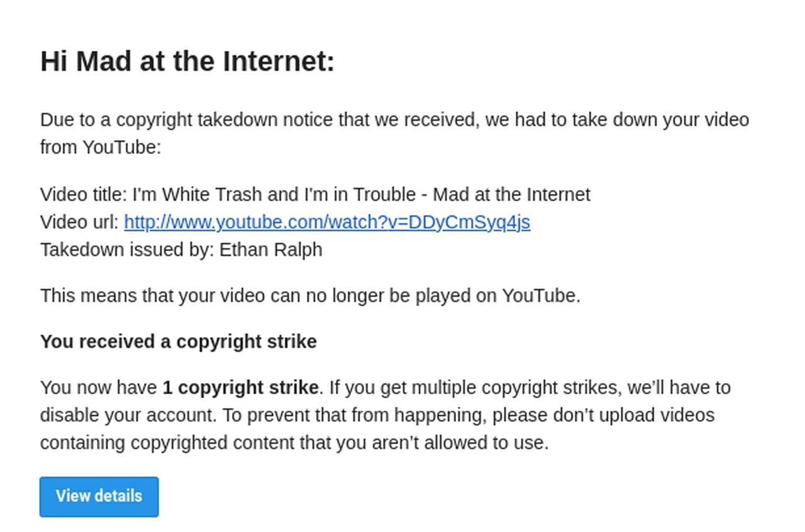
Task: Click the "You now have" text
Action: [x=99, y=387]
